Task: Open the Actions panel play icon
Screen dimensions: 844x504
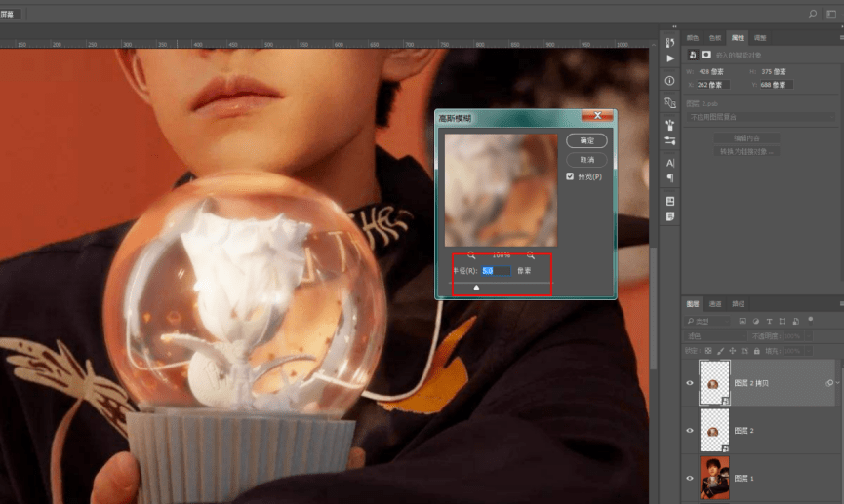Action: (670, 58)
